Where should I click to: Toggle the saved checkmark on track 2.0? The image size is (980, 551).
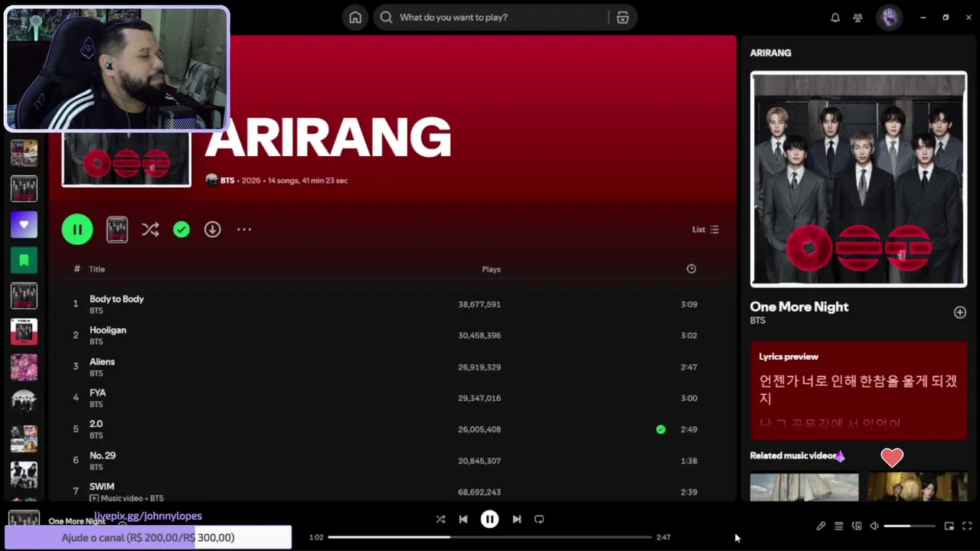point(661,429)
